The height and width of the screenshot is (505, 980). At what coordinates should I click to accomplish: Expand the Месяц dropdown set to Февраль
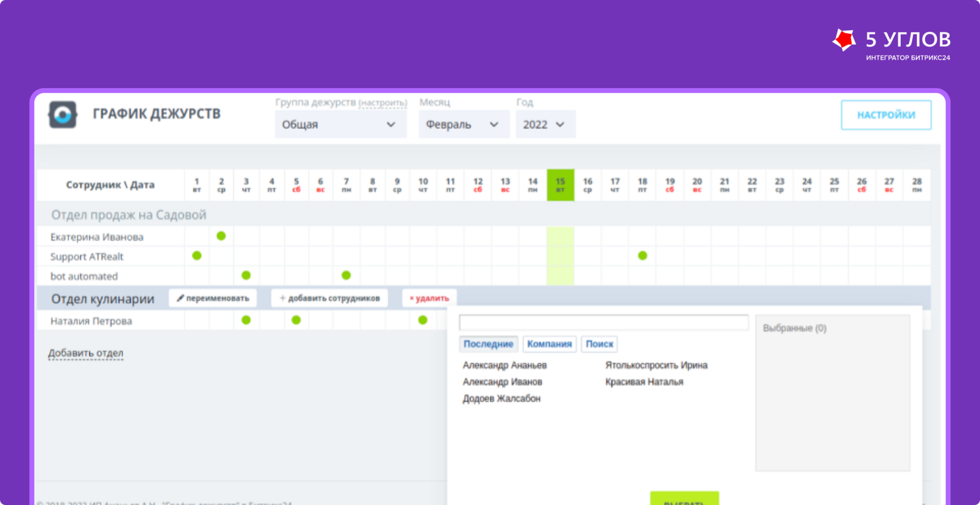pyautogui.click(x=464, y=124)
